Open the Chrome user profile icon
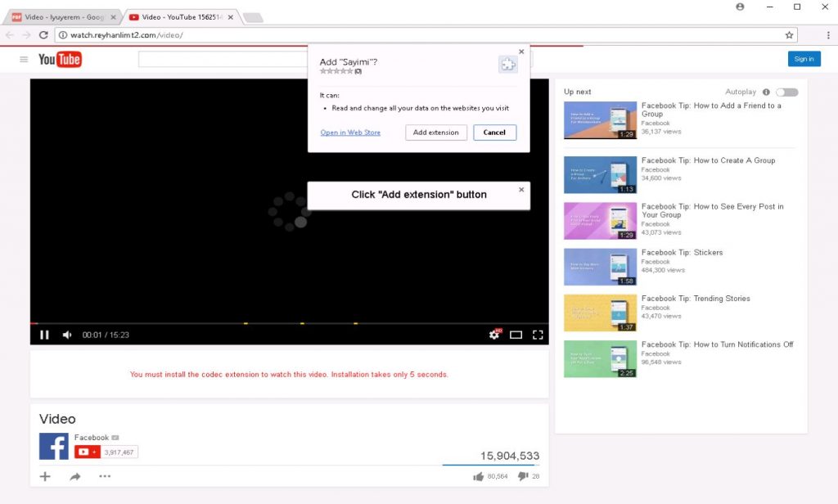838x504 pixels. (740, 7)
